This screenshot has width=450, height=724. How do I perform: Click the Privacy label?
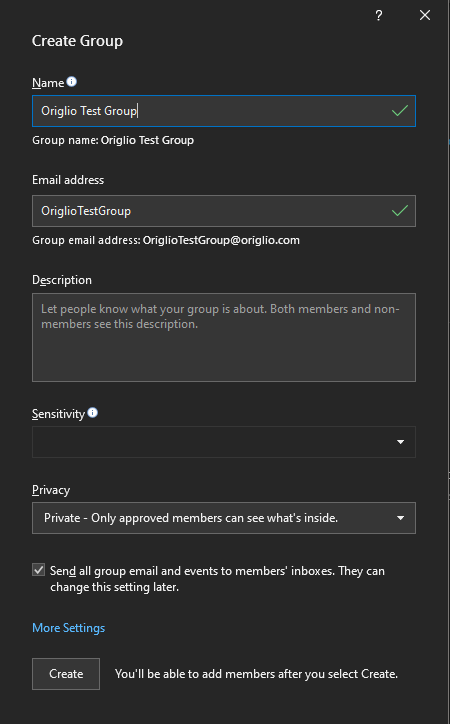point(51,490)
